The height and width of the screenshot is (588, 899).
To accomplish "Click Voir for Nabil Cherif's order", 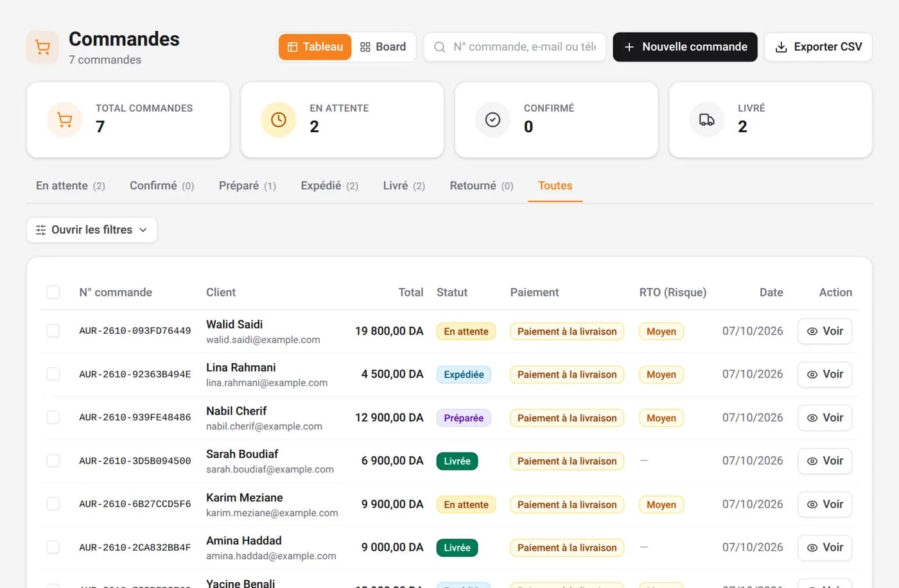I will tap(825, 418).
